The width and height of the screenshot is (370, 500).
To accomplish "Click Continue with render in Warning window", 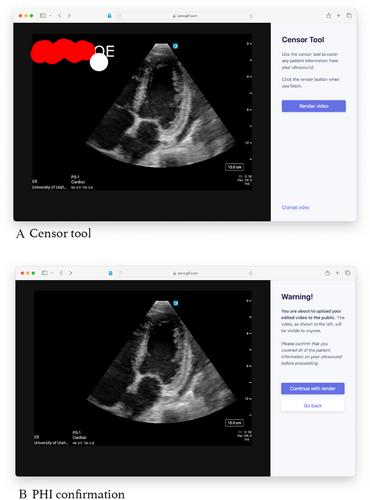I will click(x=312, y=388).
